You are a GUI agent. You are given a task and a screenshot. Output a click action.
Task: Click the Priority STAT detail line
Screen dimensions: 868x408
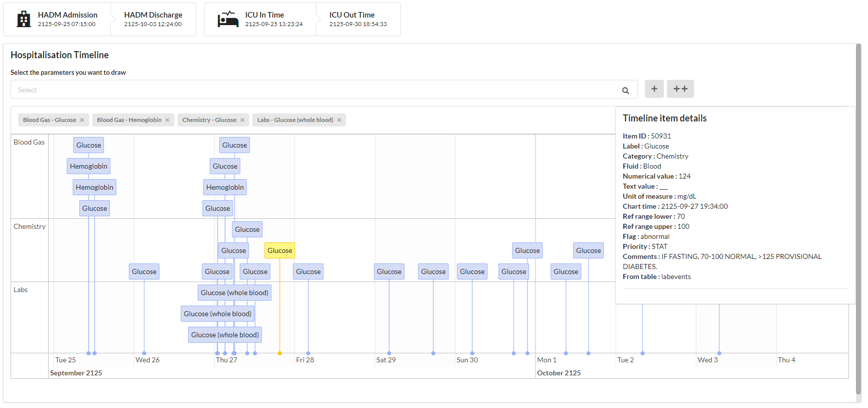click(645, 246)
